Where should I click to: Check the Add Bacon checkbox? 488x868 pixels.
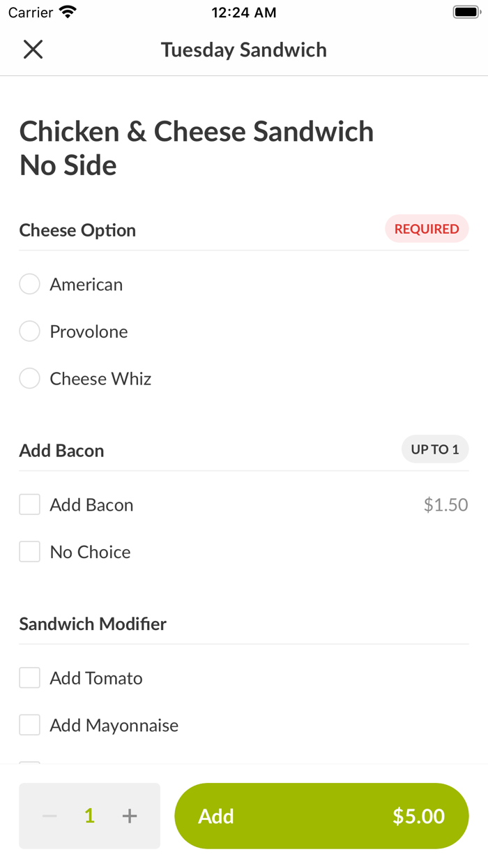click(x=29, y=504)
